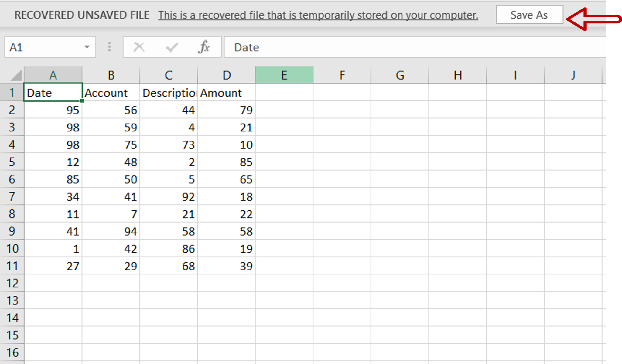Select the empty cell E1
The image size is (622, 364).
(x=284, y=93)
